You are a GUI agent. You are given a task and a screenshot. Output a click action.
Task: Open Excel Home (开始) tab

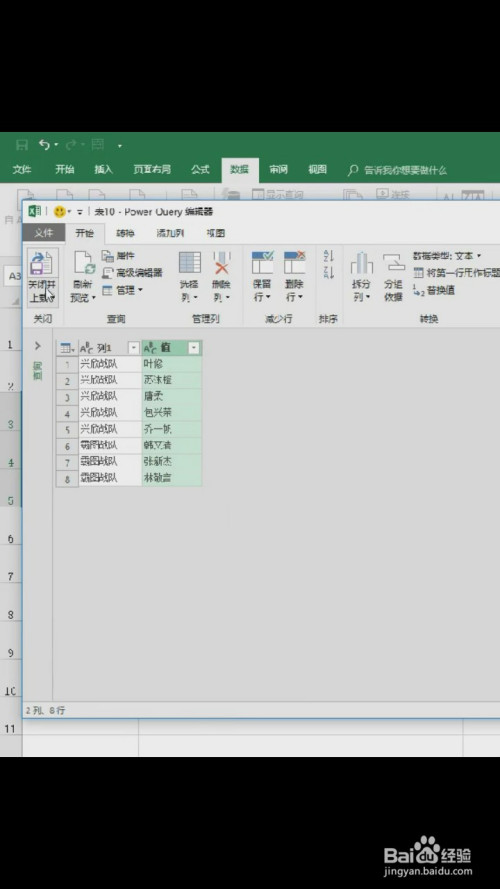click(65, 170)
